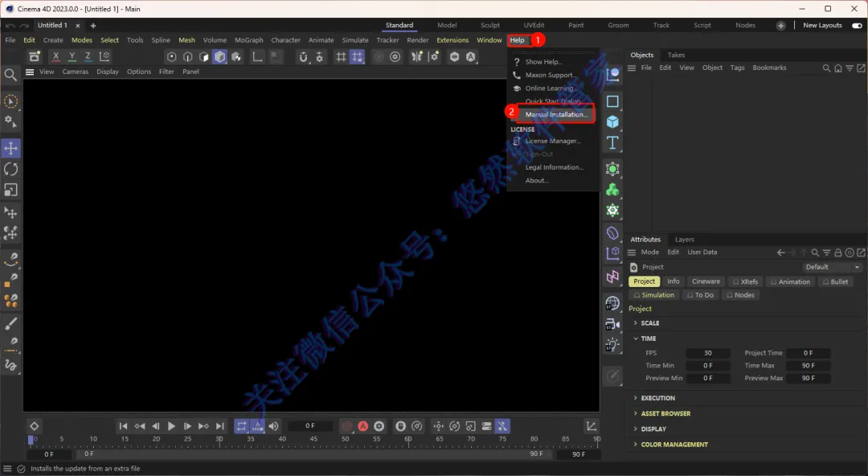Screen dimensions: 868x476
Task: Click the Attributes lock icon
Action: tap(838, 252)
